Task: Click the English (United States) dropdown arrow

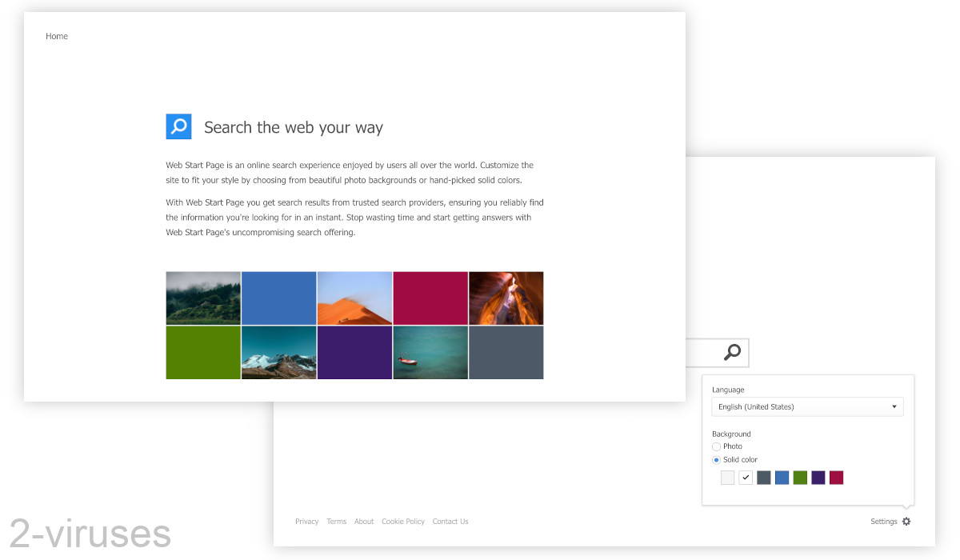Action: click(894, 406)
